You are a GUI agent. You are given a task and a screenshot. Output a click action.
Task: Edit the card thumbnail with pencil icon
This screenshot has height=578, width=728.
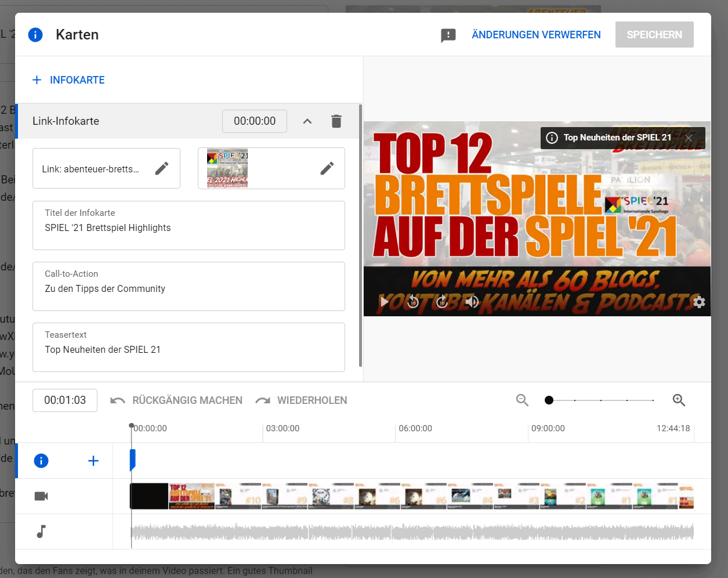pos(327,168)
